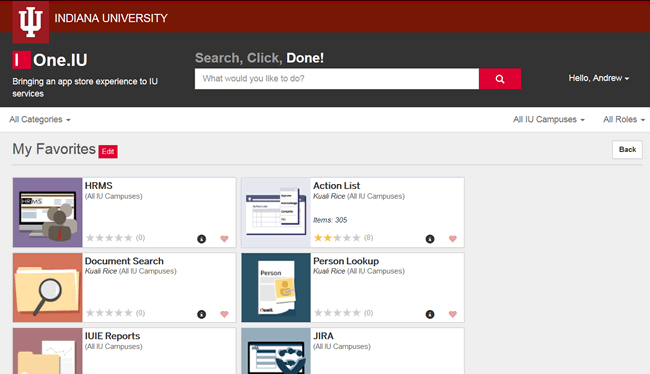650x374 pixels.
Task: Click HRMS star rating
Action: (x=109, y=238)
